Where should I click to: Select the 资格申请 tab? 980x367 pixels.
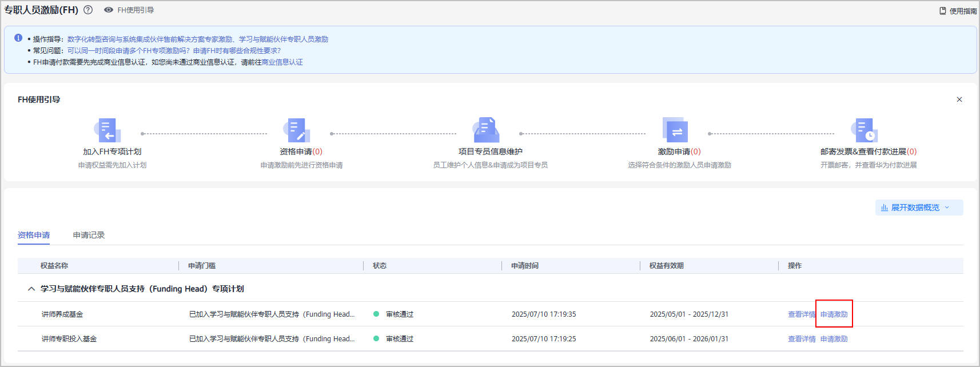click(34, 235)
